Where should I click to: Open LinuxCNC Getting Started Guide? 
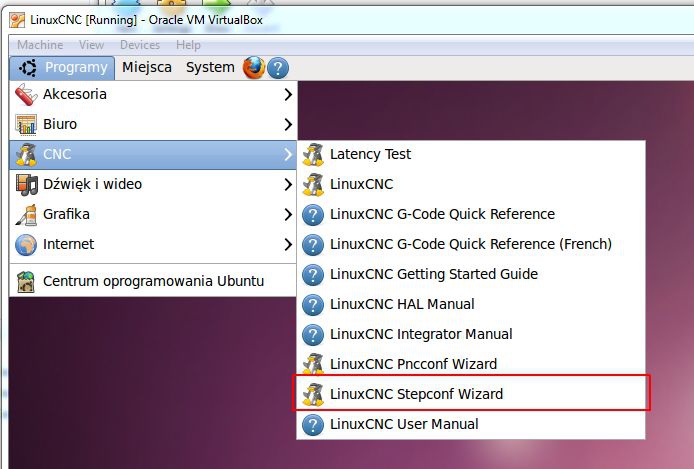pos(470,274)
